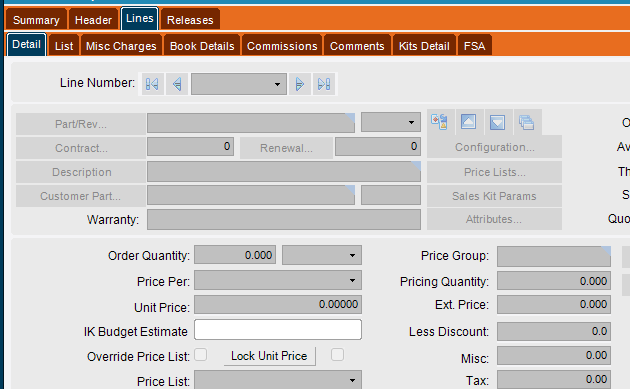The image size is (630, 389).
Task: Click the Contract number field
Action: click(190, 146)
